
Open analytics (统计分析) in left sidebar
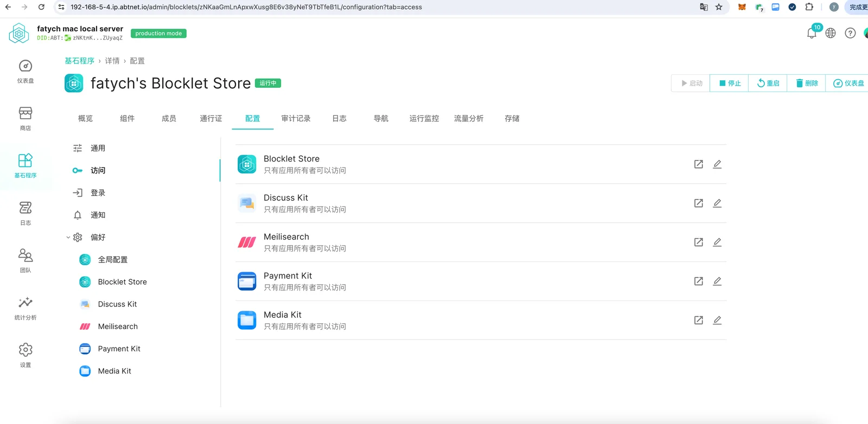[x=25, y=308]
